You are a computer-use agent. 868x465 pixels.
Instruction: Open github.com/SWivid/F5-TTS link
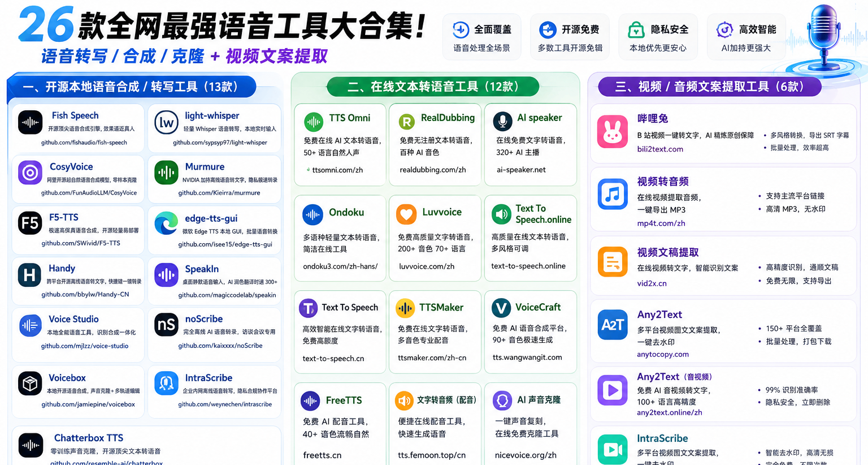(81, 243)
